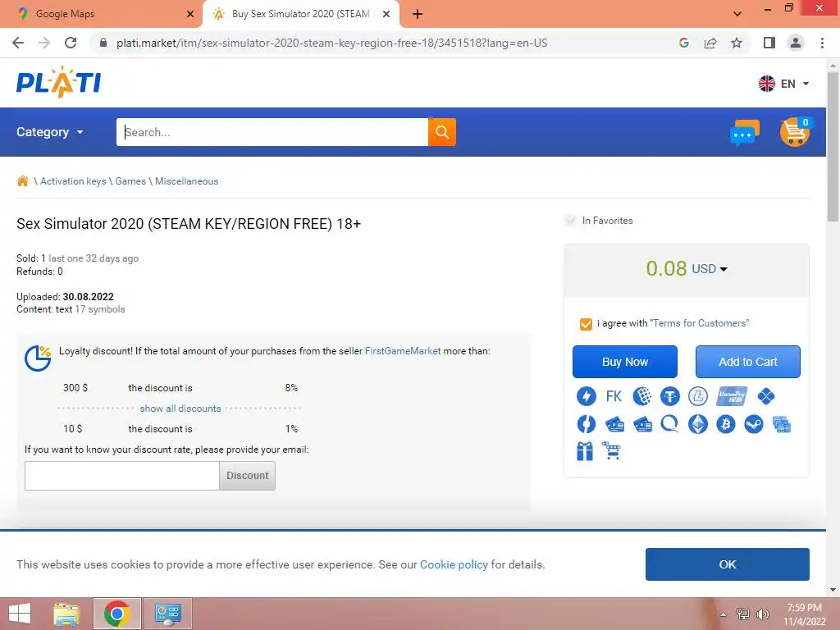
Task: Open the Cookie policy link
Action: pos(454,564)
